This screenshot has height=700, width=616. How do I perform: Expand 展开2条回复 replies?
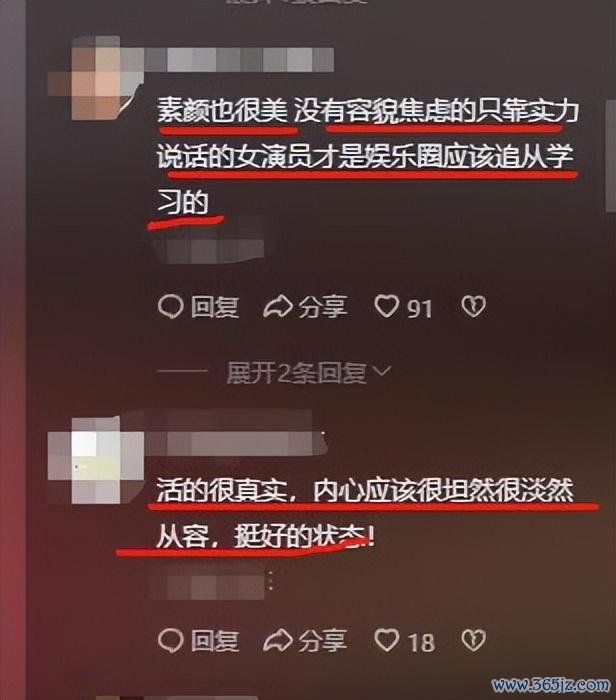click(x=308, y=373)
